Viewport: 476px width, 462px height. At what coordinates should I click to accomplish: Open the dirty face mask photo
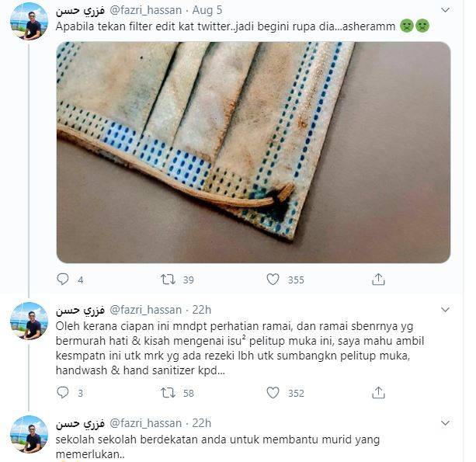point(253,152)
